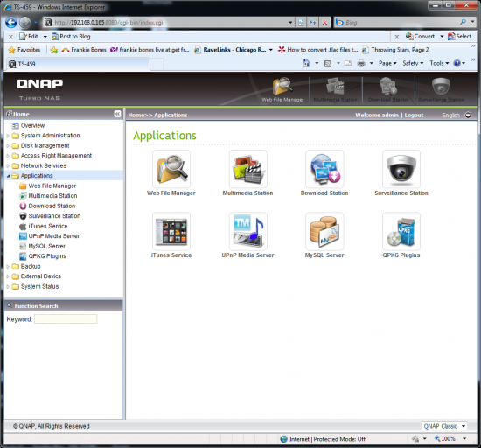The image size is (481, 448).
Task: Open iTunes Service icon in Applications grid
Action: coord(171,231)
